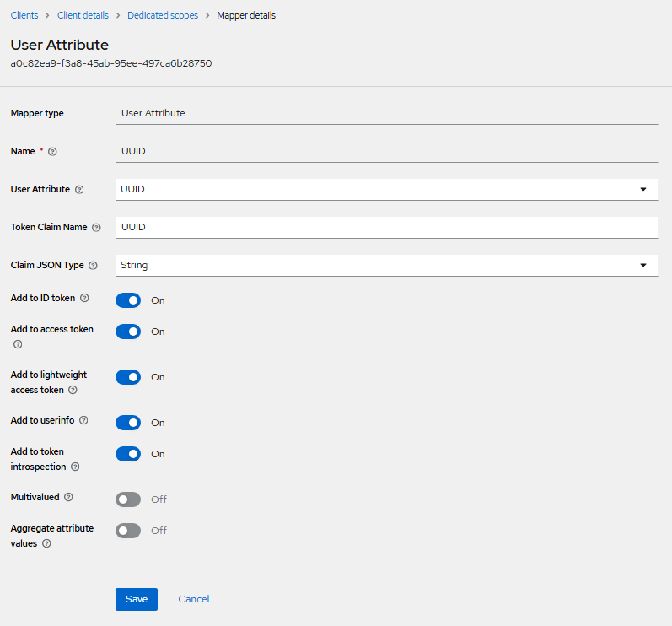This screenshot has height=626, width=672.
Task: Save the mapper settings
Action: [136, 599]
